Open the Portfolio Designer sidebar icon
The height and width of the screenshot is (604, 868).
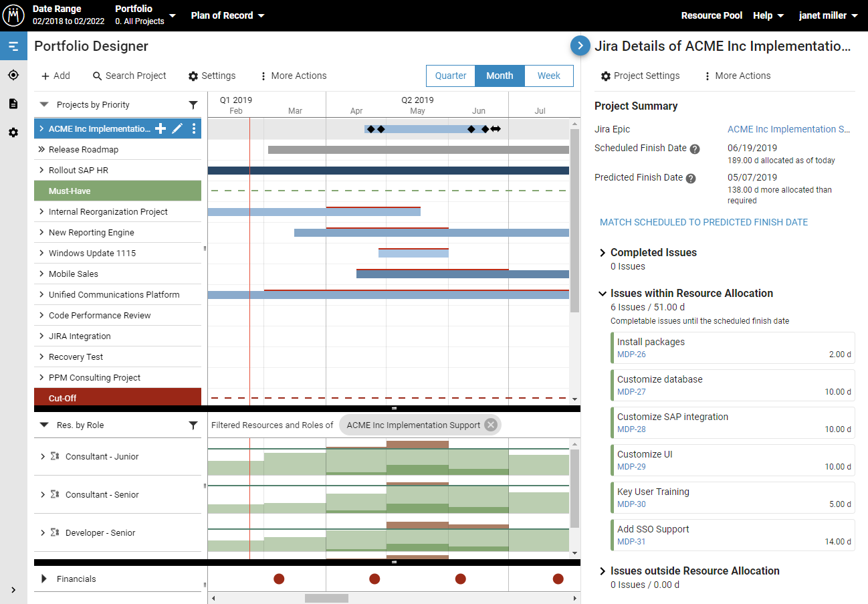pyautogui.click(x=13, y=46)
